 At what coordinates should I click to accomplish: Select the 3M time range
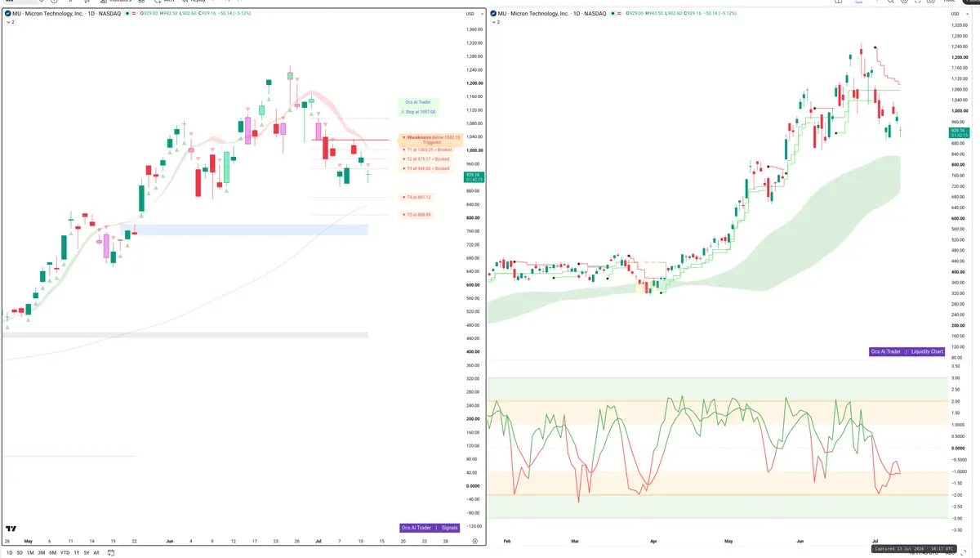pos(41,552)
